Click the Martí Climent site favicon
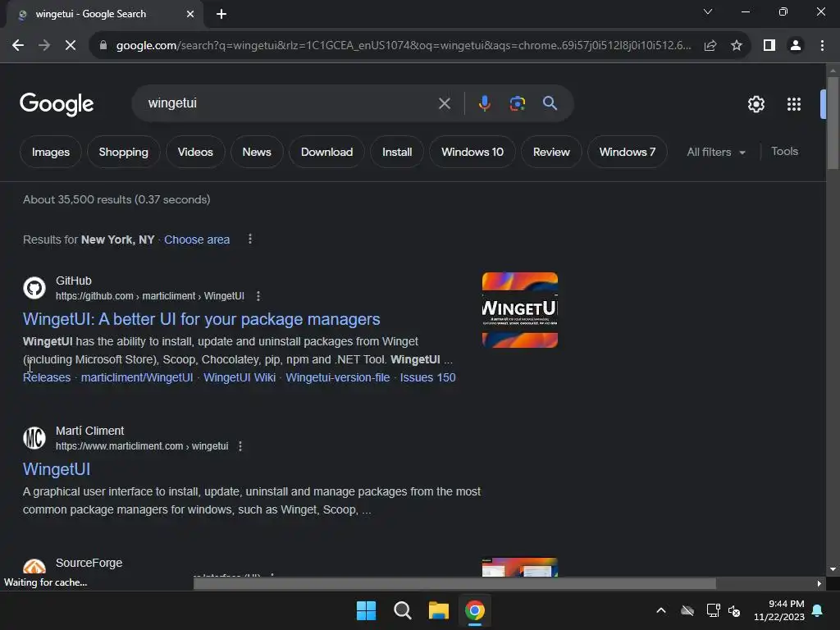Image resolution: width=840 pixels, height=630 pixels. click(x=34, y=438)
